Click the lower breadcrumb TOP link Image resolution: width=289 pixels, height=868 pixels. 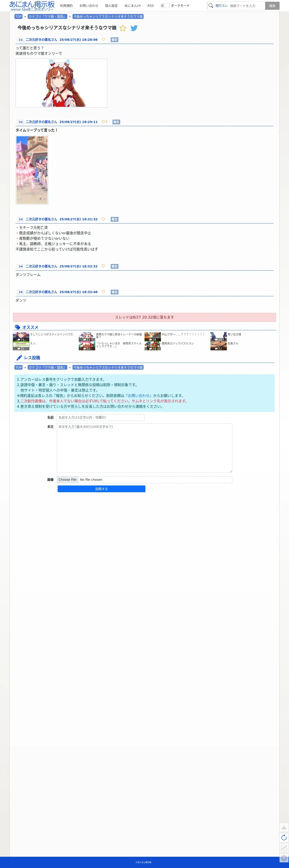(18, 367)
